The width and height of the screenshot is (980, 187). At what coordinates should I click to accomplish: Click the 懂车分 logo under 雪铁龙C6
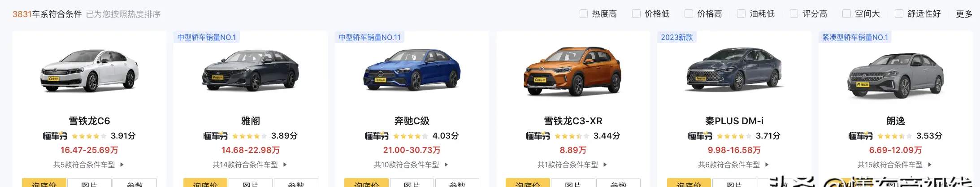pos(55,136)
